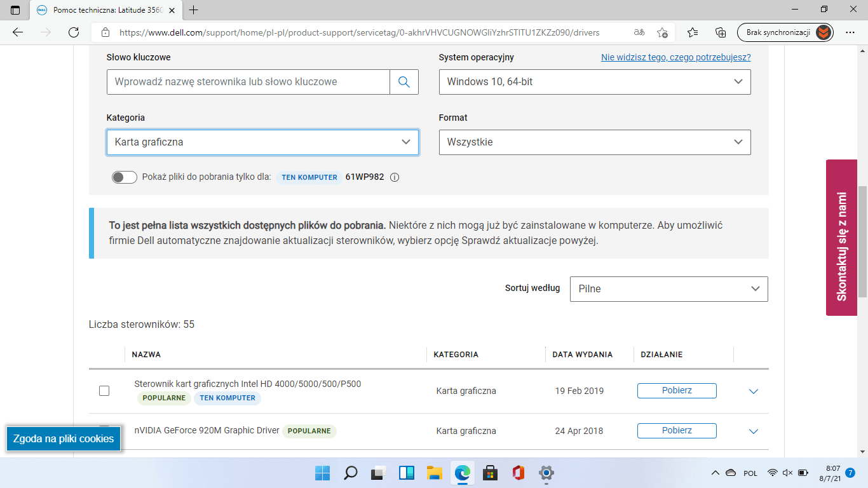The image size is (868, 488).
Task: Add this page to favorites
Action: point(662,32)
